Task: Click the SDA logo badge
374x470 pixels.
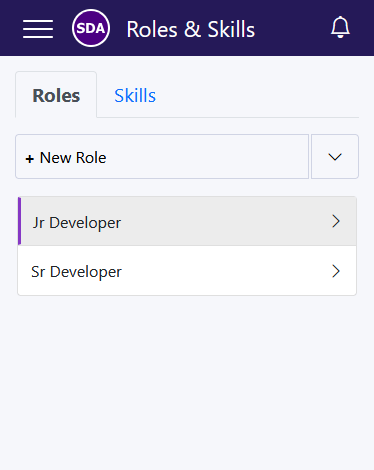Action: tap(91, 28)
